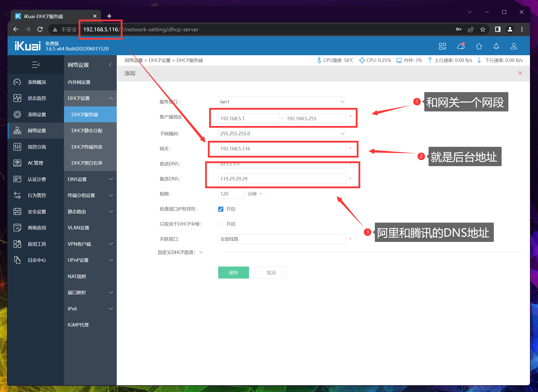Click the home icon in header
538x392 pixels.
[479, 46]
